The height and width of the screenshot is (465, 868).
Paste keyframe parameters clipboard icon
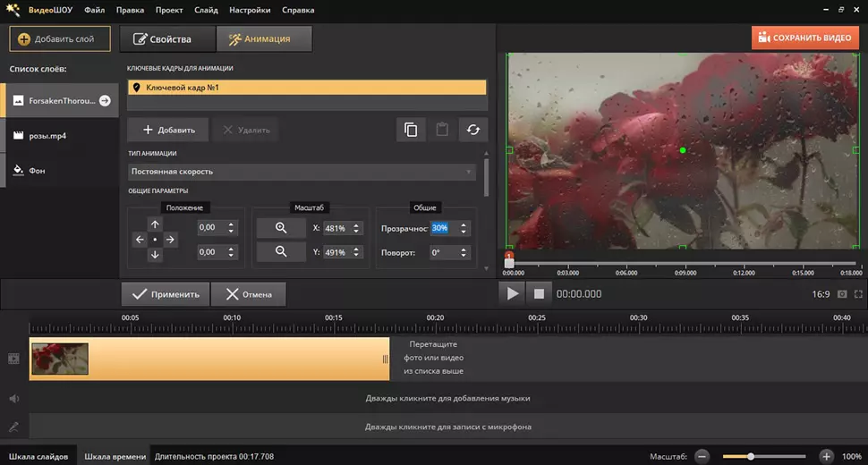[442, 130]
